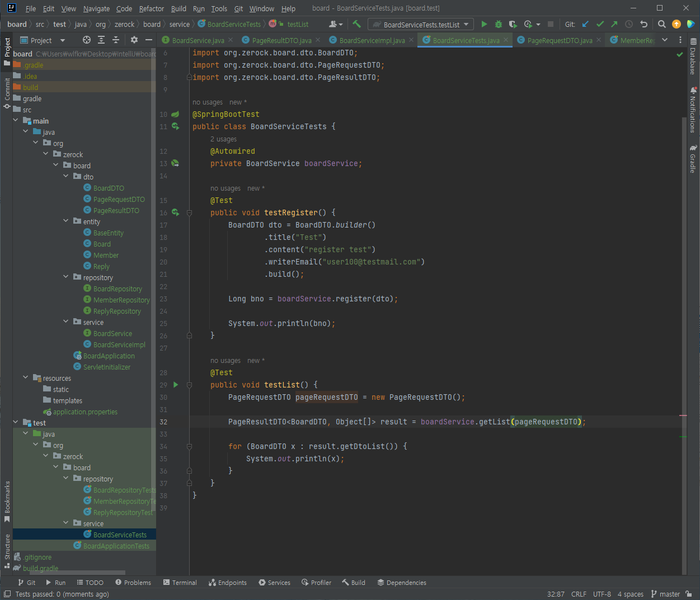
Task: Show hidden editor tabs chevron
Action: (665, 40)
